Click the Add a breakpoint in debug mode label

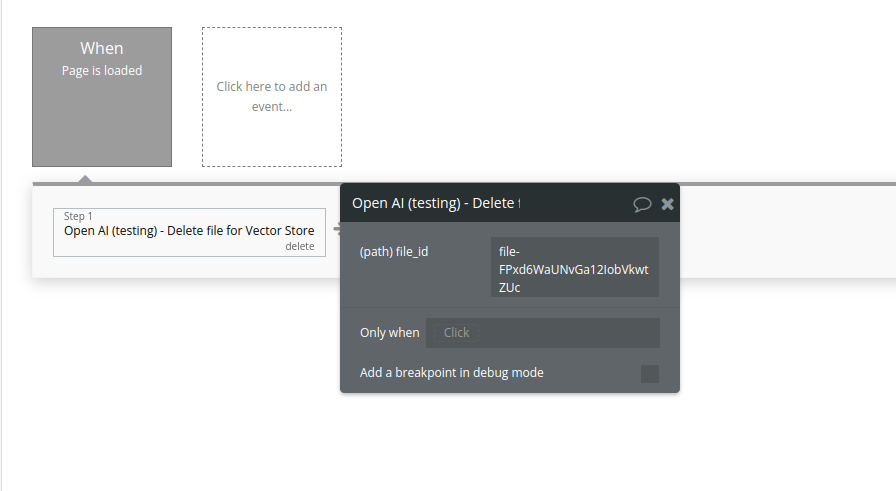[x=452, y=373]
